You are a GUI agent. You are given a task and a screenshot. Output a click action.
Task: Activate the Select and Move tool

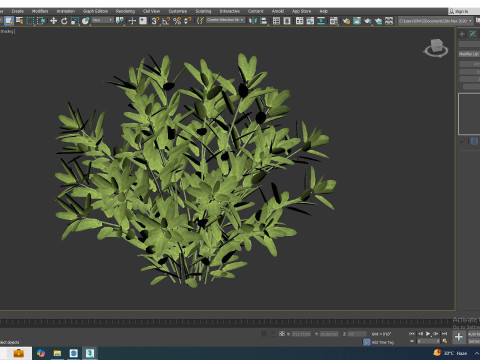(53, 21)
